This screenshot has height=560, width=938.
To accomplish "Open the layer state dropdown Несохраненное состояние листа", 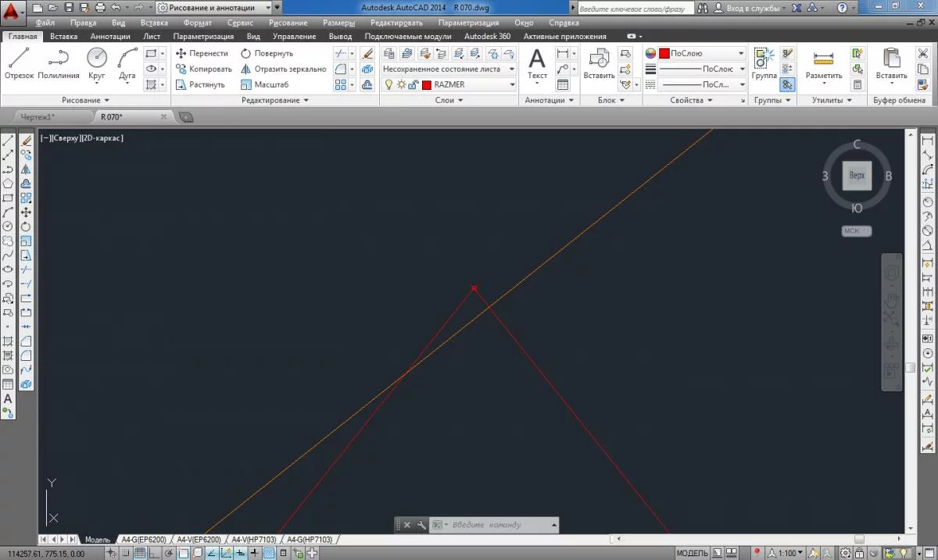I will tap(449, 69).
